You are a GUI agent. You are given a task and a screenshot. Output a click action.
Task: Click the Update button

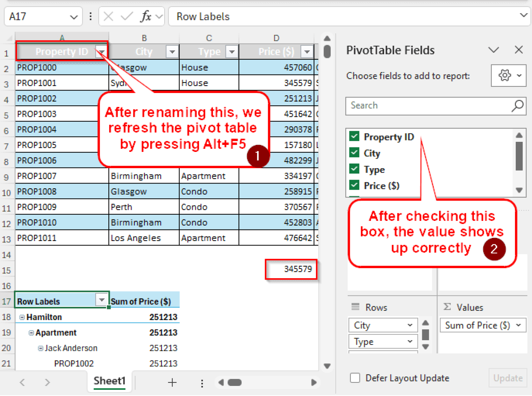pyautogui.click(x=508, y=378)
